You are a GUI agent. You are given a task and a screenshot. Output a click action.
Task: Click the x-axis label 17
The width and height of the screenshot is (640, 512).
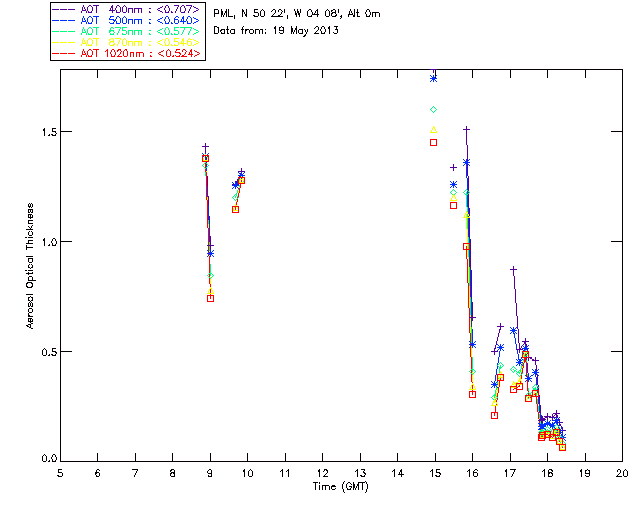click(x=510, y=473)
